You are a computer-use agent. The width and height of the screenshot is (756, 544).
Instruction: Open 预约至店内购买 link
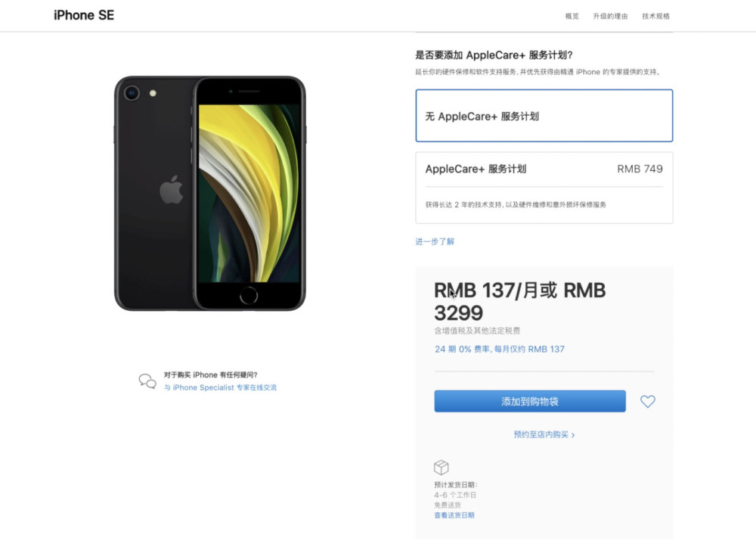[541, 434]
